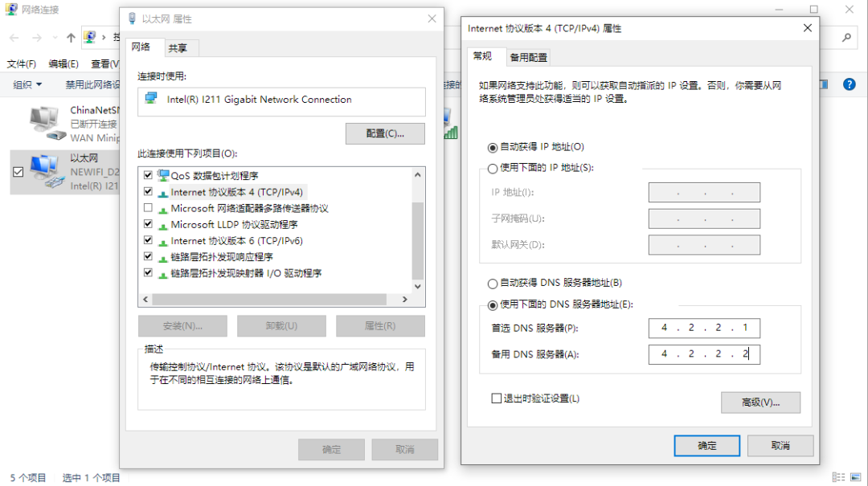This screenshot has width=868, height=486.
Task: Click 禁用此网络设备 toolbar command
Action: (92, 84)
